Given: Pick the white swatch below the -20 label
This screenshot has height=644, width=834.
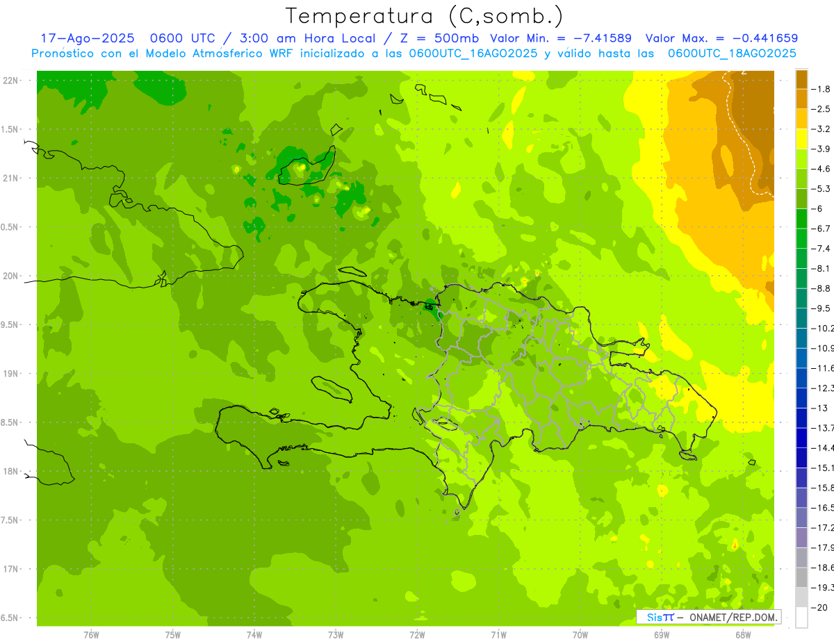Looking at the screenshot, I should tap(801, 617).
